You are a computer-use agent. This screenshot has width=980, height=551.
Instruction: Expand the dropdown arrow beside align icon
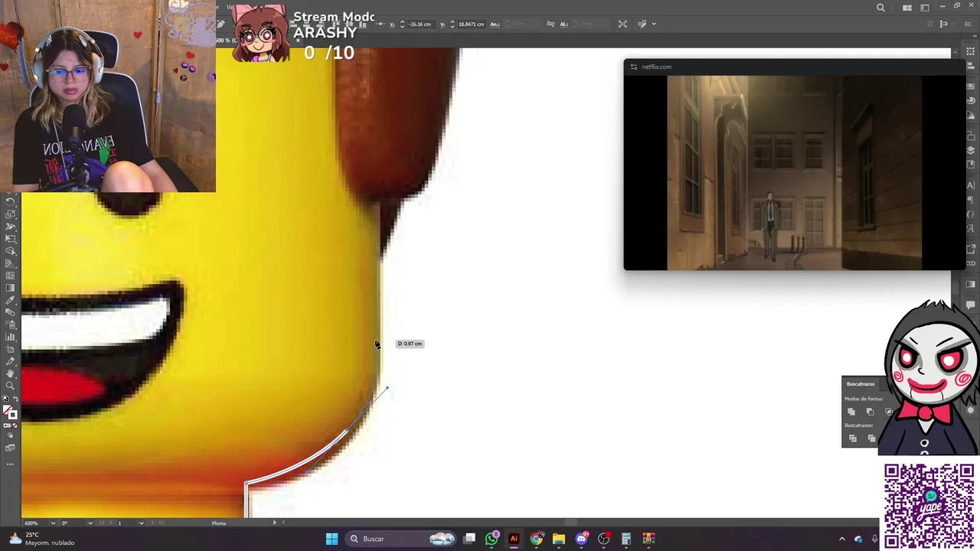[x=654, y=24]
